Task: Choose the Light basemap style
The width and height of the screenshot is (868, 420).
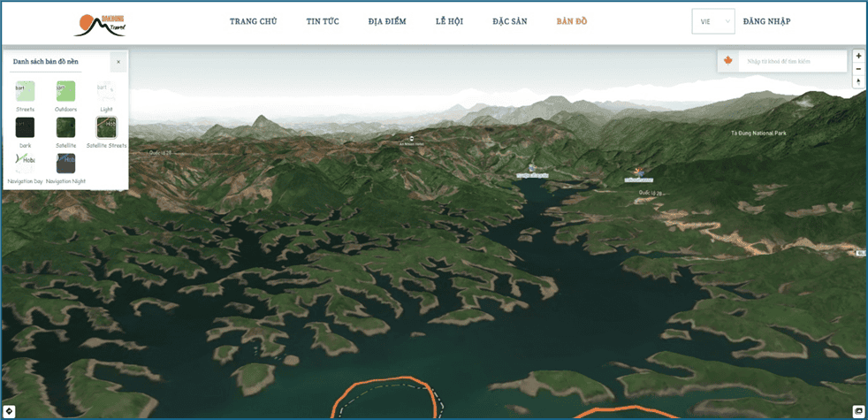Action: [106, 90]
